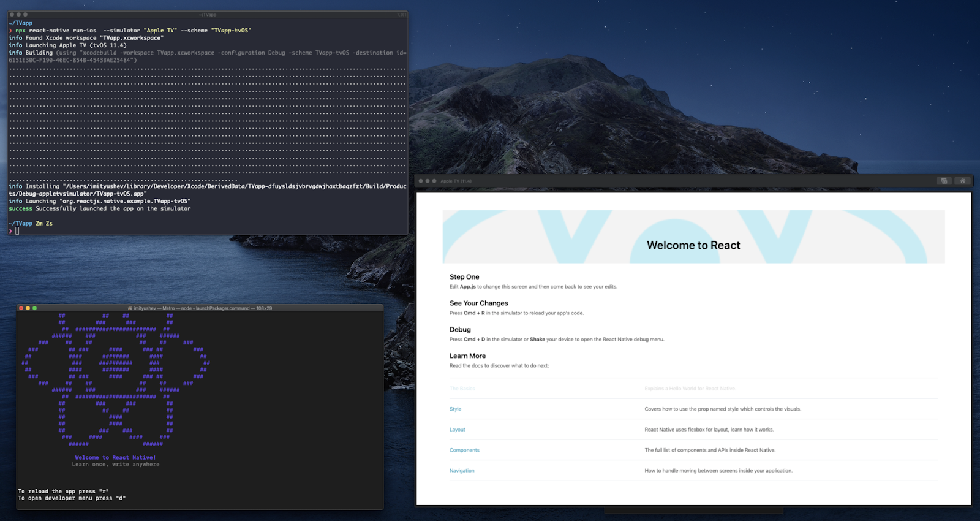
Task: Select the 'Learn More' heading
Action: (467, 356)
